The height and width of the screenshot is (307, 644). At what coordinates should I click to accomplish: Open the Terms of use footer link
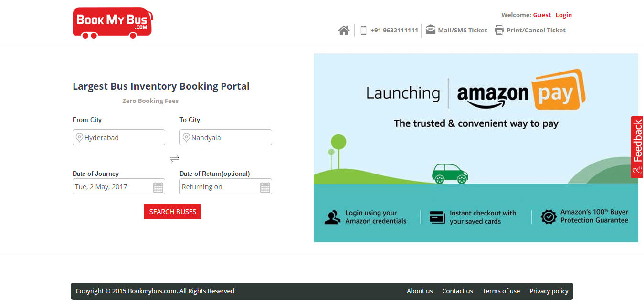501,291
